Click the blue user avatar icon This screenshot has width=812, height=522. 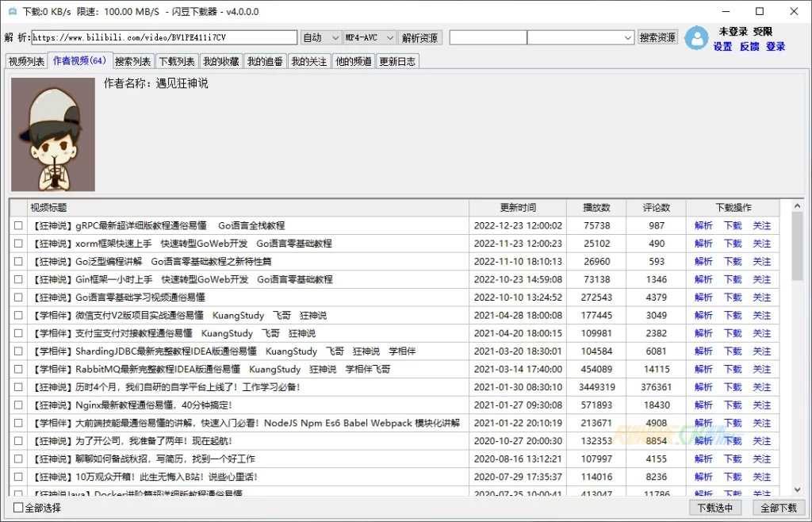tap(696, 38)
